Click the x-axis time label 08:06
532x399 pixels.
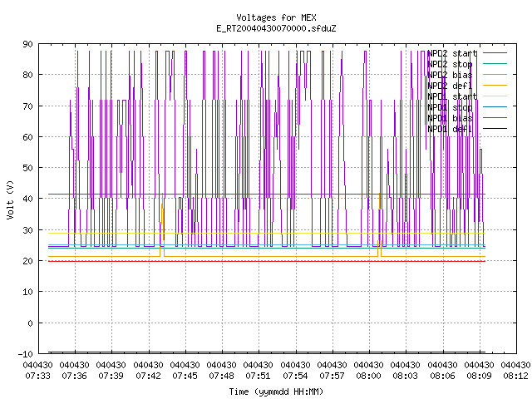pos(443,376)
